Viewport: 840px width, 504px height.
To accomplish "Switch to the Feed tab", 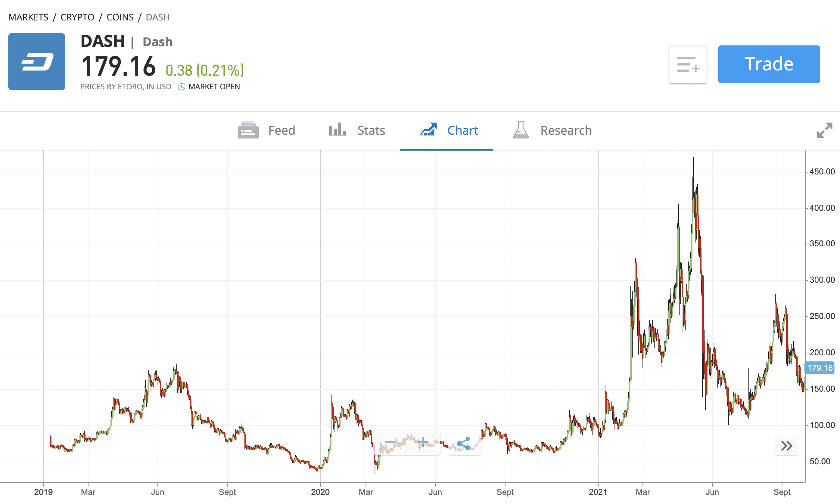I will click(x=266, y=131).
